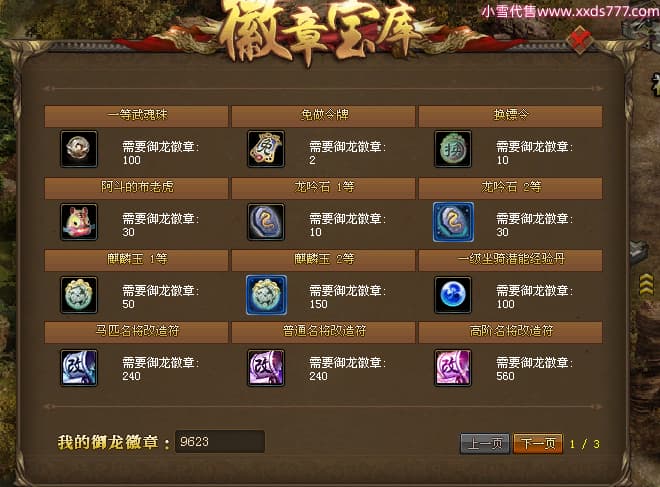Expand the side panel chevron arrows
The height and width of the screenshot is (487, 660).
click(647, 284)
